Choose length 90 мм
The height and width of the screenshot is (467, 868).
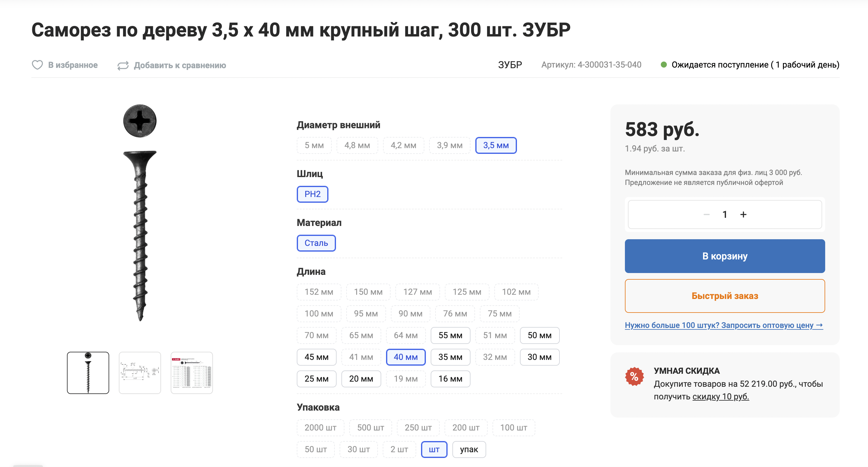(410, 313)
